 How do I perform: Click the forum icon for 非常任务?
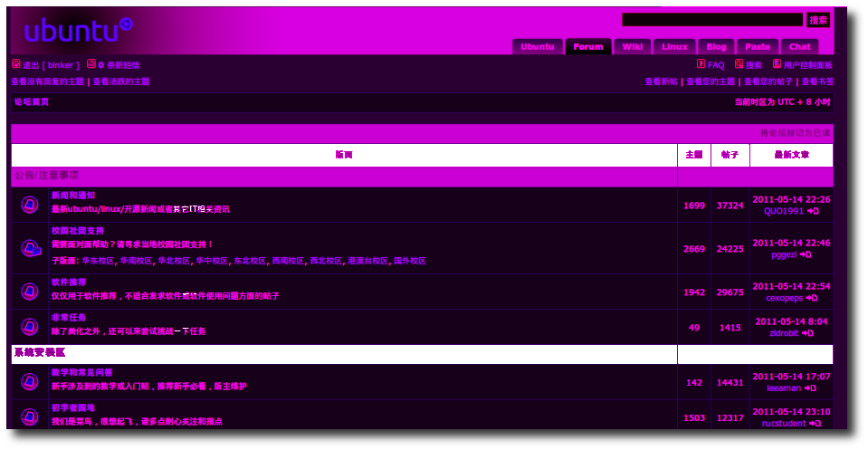click(30, 327)
